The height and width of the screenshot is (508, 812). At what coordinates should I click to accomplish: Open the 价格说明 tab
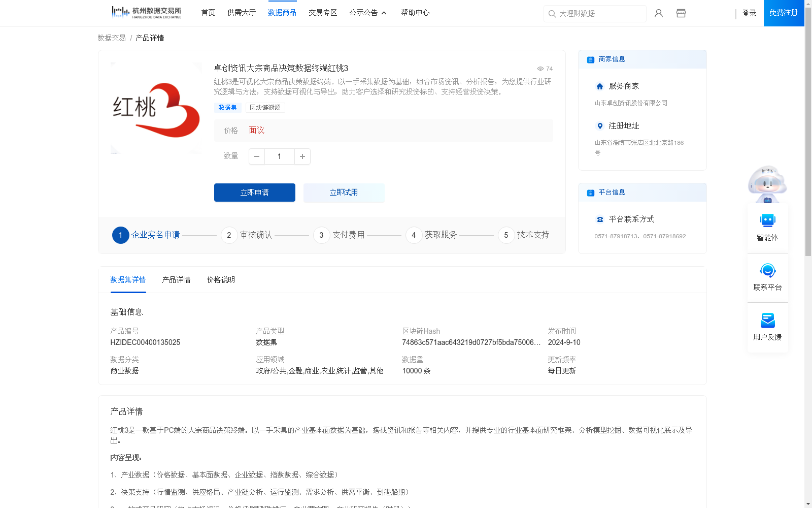pyautogui.click(x=220, y=279)
